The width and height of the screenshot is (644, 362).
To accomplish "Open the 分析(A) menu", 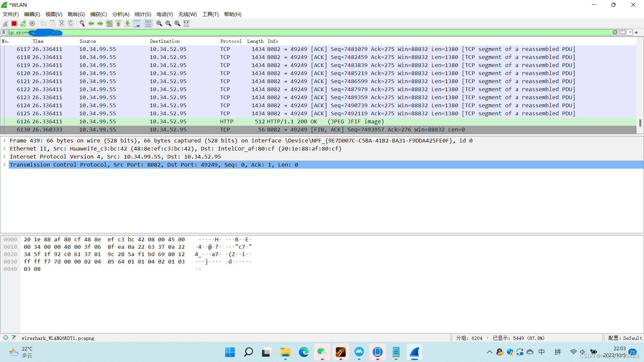I will click(x=120, y=14).
